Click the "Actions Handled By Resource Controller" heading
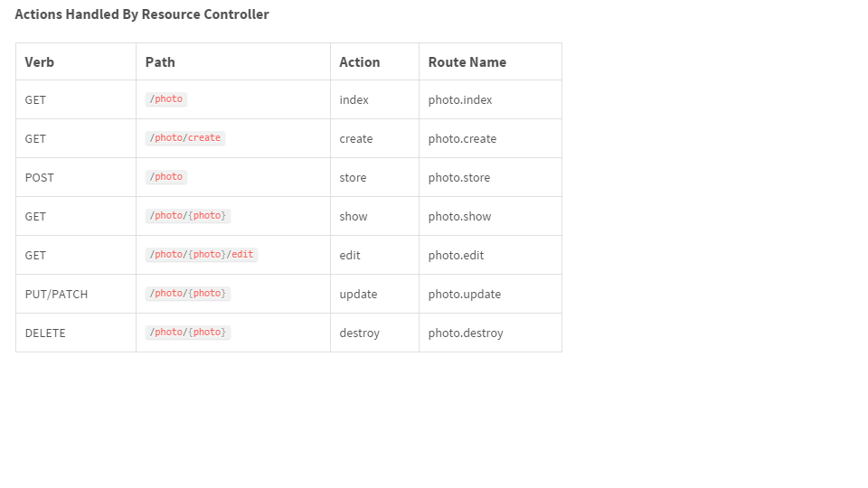The image size is (868, 488). (142, 14)
